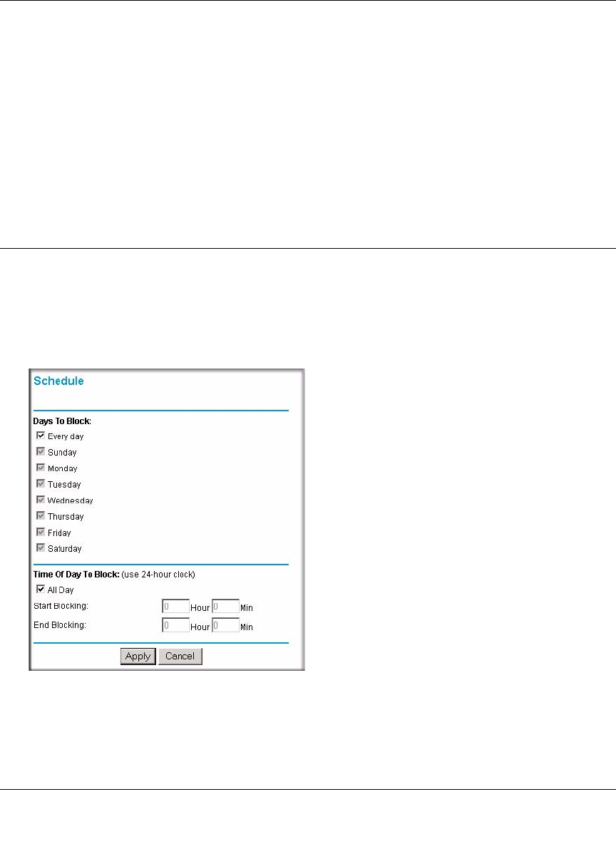Screen dimensions: 616x844
Task: Click the End Blocking Min field
Action: coord(225,625)
